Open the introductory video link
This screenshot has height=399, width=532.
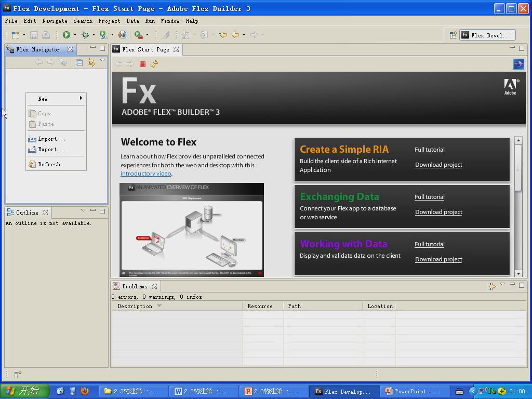coord(145,174)
